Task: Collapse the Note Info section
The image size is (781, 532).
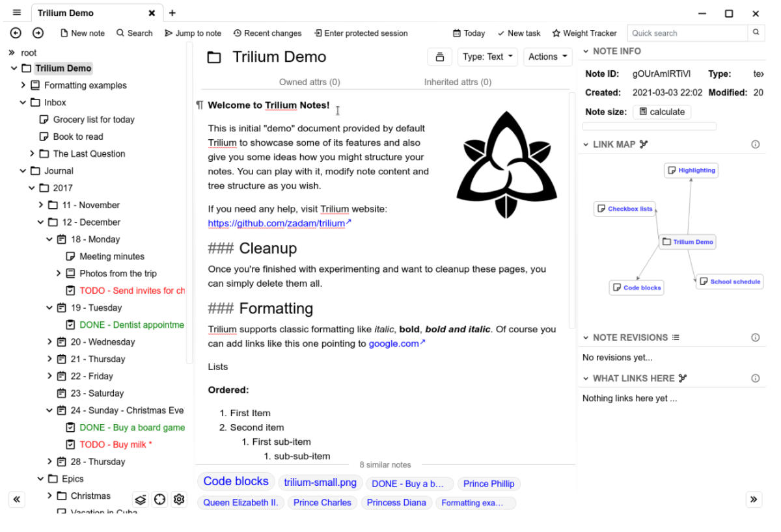Action: pos(586,51)
